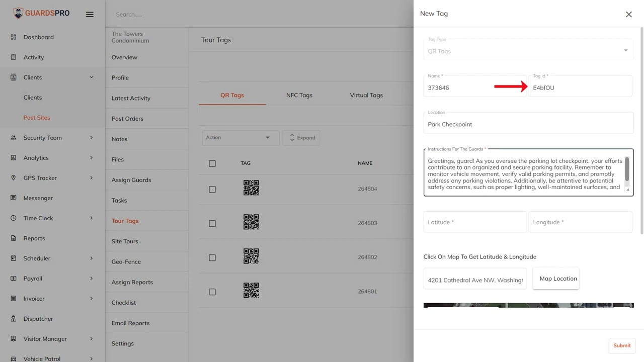The width and height of the screenshot is (644, 362).
Task: Click the GuardsPro logo
Action: [41, 14]
